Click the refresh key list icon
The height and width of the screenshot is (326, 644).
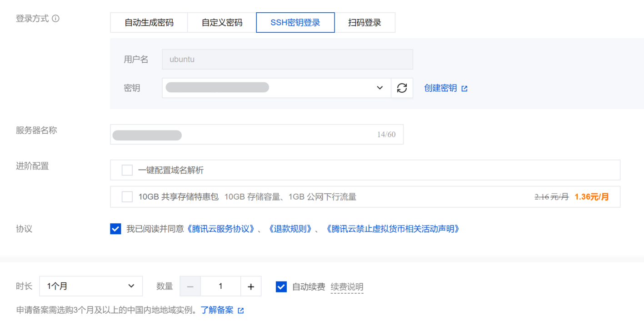pos(402,88)
